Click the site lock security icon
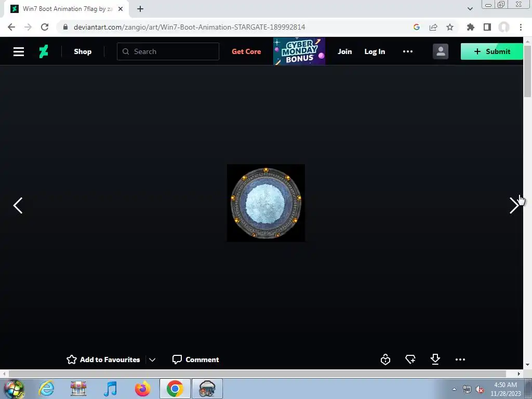 tap(65, 27)
